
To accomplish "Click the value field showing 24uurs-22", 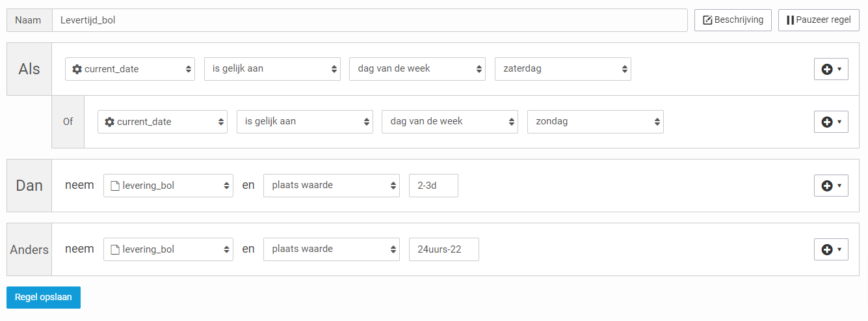I will coord(444,249).
